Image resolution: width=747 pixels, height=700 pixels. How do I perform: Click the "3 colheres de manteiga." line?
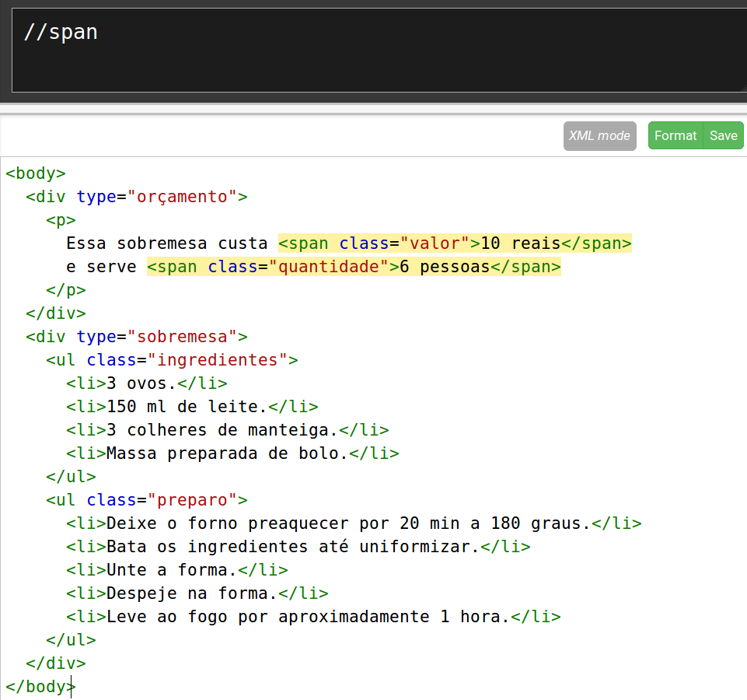[x=227, y=430]
